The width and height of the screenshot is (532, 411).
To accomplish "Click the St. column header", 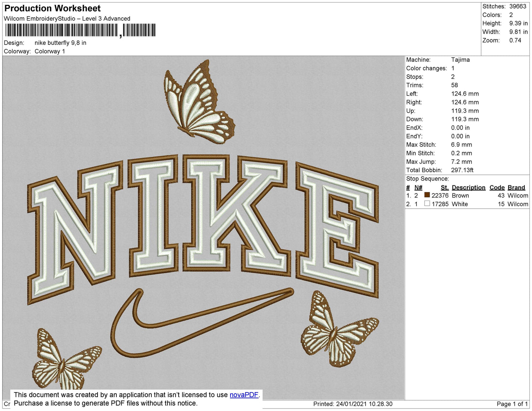I will (444, 187).
